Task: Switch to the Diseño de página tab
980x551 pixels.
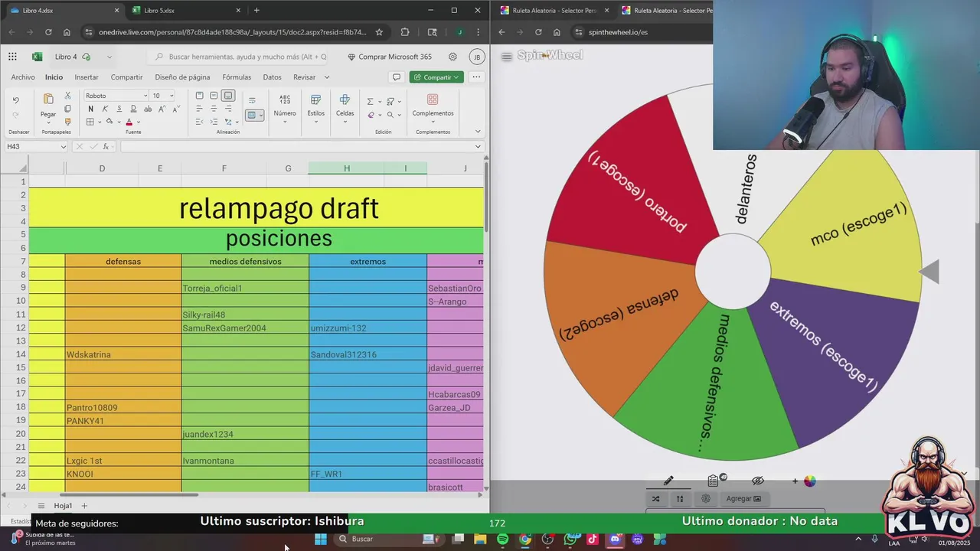Action: coord(182,77)
